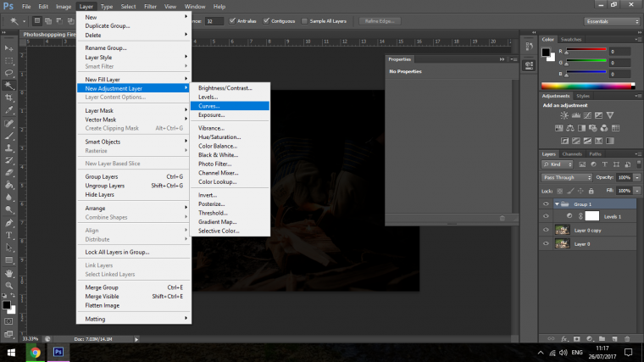
Task: Click the add layer mask icon
Action: (577, 339)
